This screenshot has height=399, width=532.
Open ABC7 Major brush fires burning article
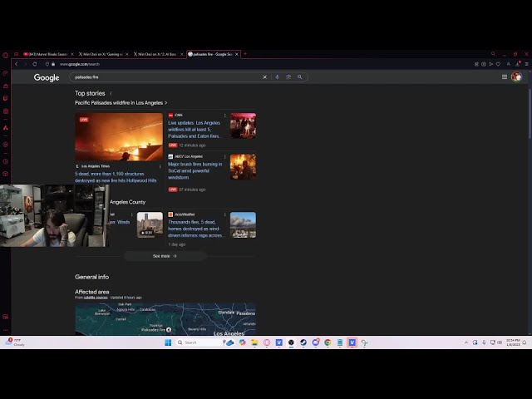(x=195, y=170)
